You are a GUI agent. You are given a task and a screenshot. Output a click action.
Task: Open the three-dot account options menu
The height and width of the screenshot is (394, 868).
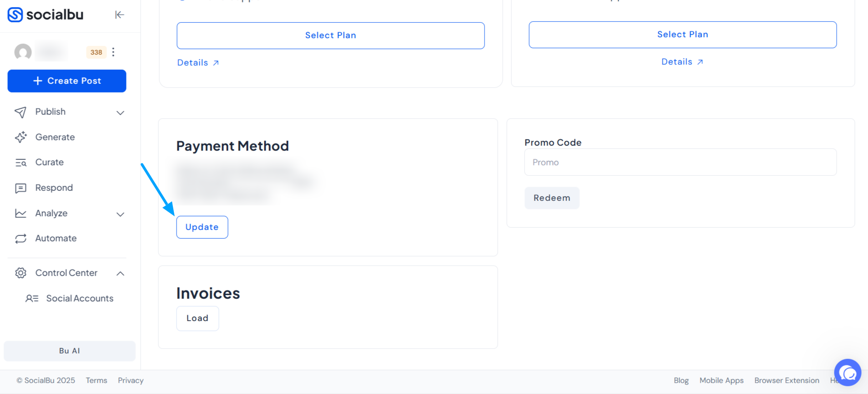pyautogui.click(x=113, y=52)
